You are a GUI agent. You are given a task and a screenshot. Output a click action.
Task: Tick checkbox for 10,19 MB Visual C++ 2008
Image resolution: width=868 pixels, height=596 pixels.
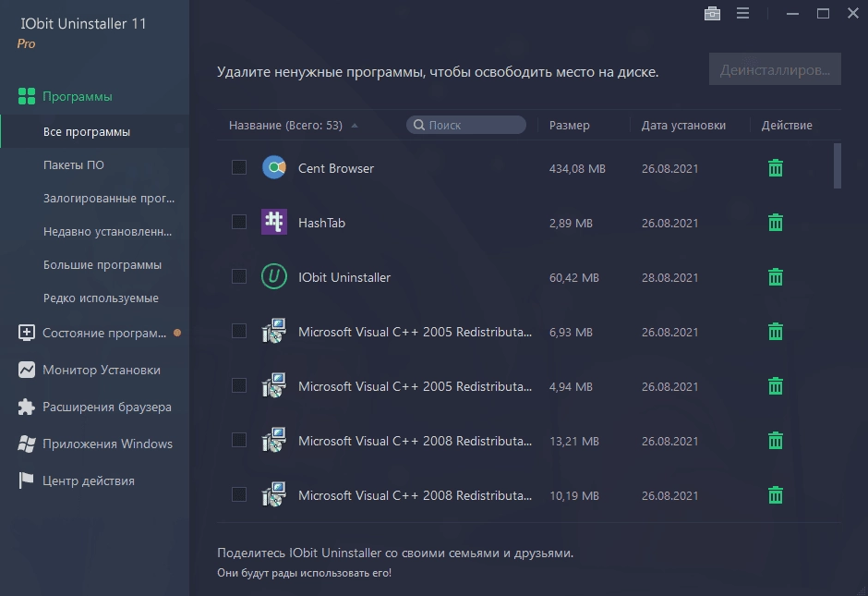point(239,494)
